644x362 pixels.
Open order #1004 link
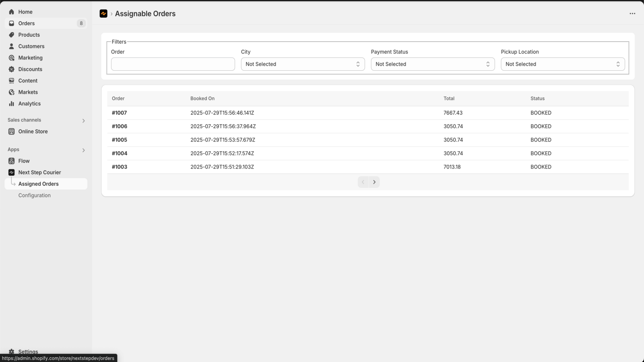click(x=120, y=154)
